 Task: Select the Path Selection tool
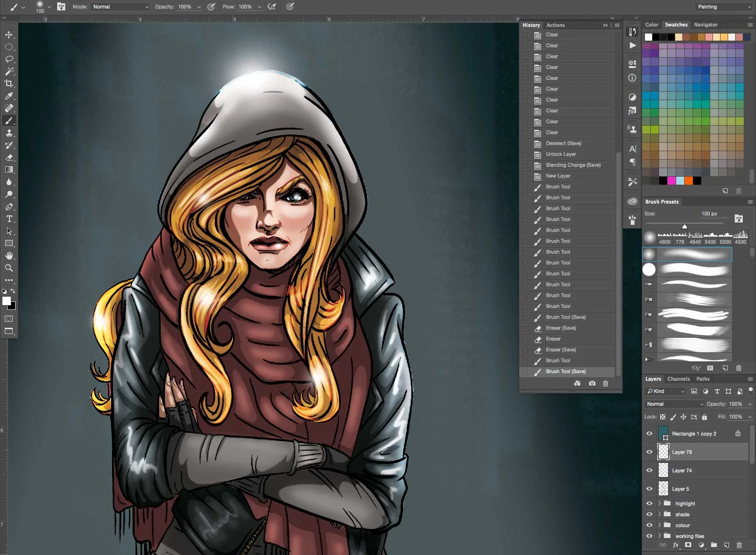[x=9, y=231]
